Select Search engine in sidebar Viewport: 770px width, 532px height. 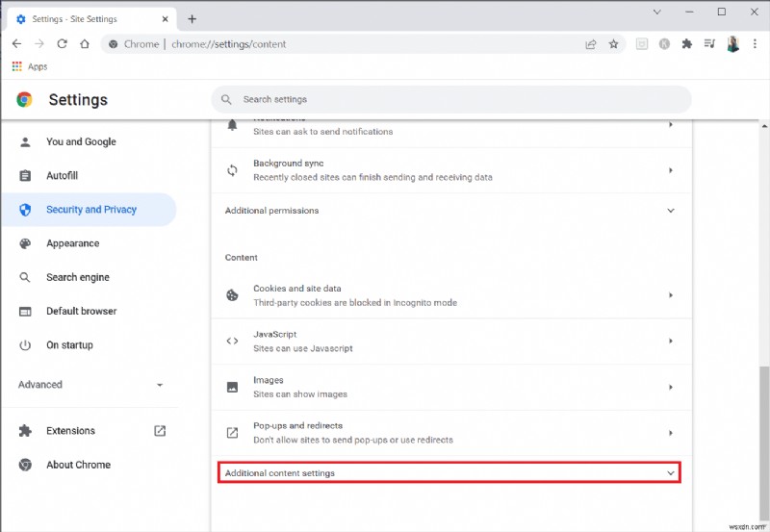(89, 277)
